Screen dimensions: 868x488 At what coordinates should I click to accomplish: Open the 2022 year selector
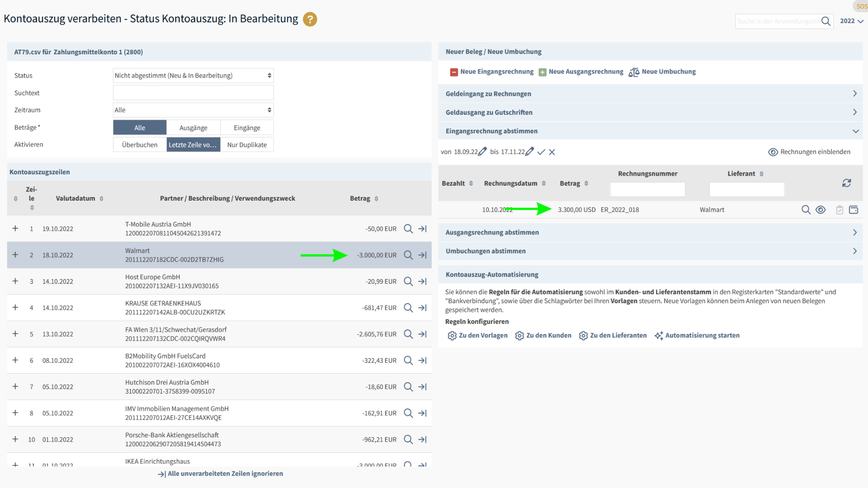point(851,21)
